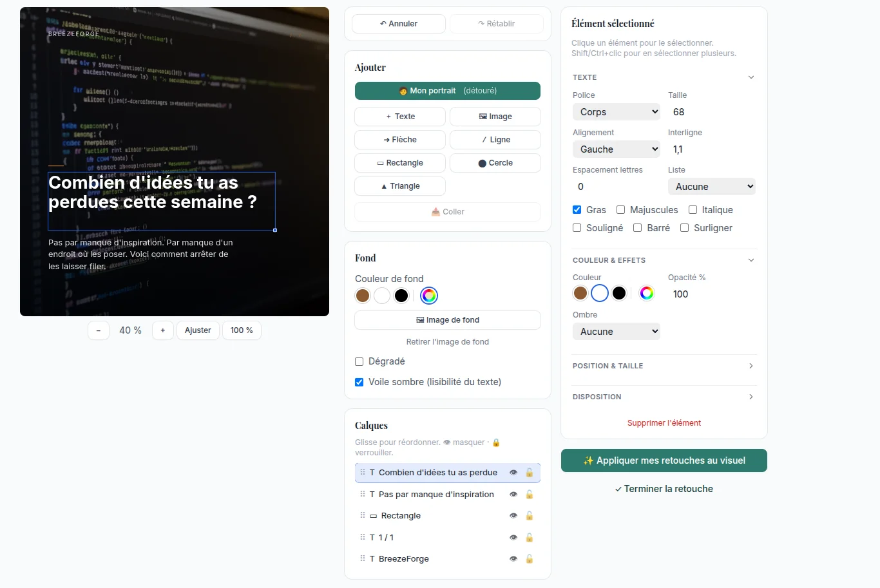Select the '1 / 1' text layer

click(x=448, y=538)
